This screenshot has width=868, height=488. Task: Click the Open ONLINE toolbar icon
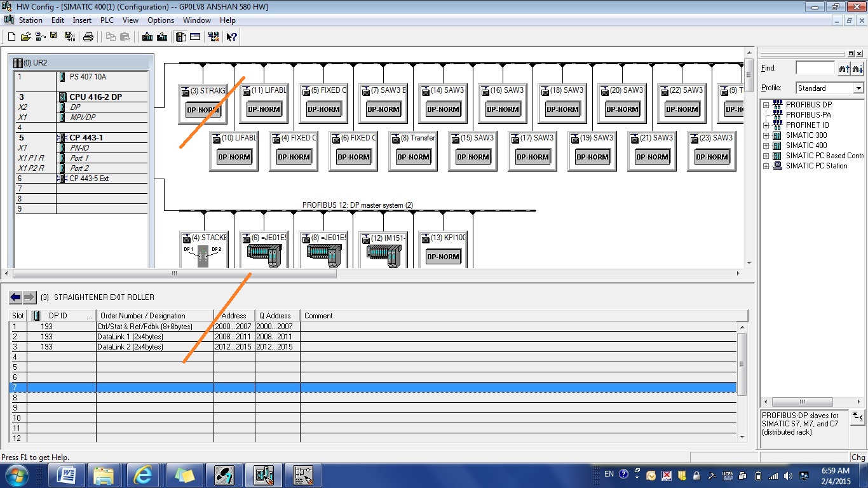40,37
